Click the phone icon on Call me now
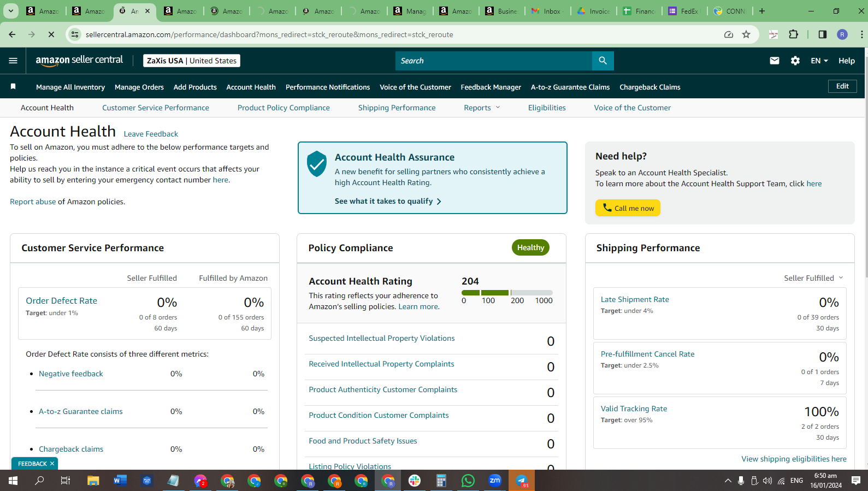 coord(607,208)
